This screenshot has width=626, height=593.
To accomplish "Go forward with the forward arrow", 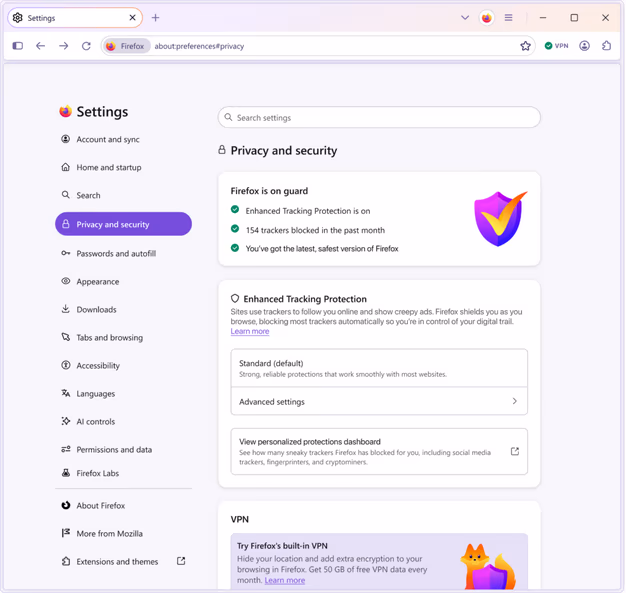I will click(63, 46).
